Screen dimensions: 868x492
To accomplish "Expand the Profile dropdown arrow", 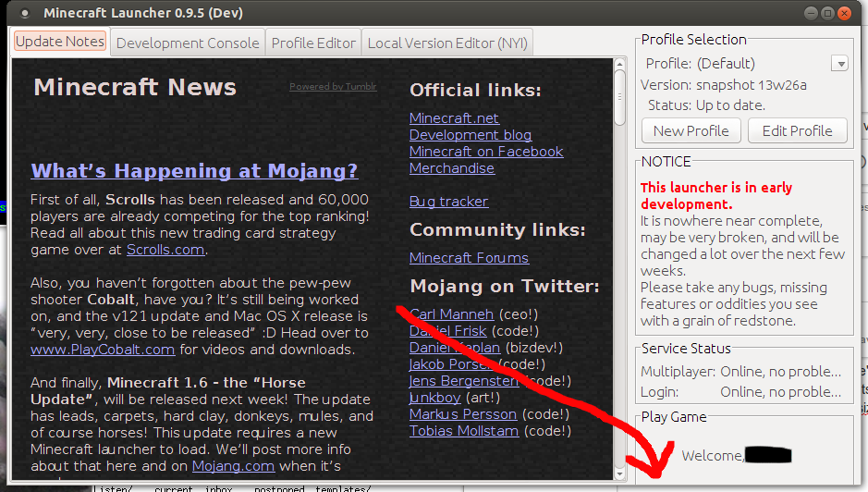I will [840, 64].
